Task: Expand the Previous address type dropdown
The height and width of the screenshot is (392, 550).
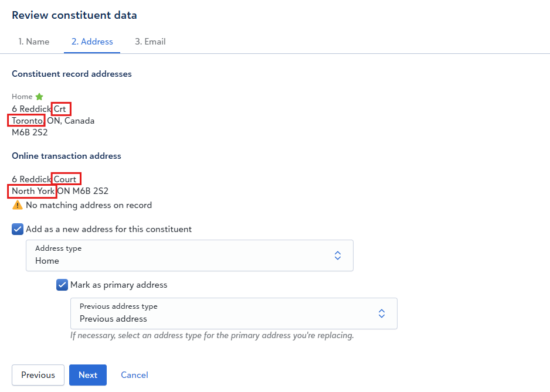Action: [233, 313]
